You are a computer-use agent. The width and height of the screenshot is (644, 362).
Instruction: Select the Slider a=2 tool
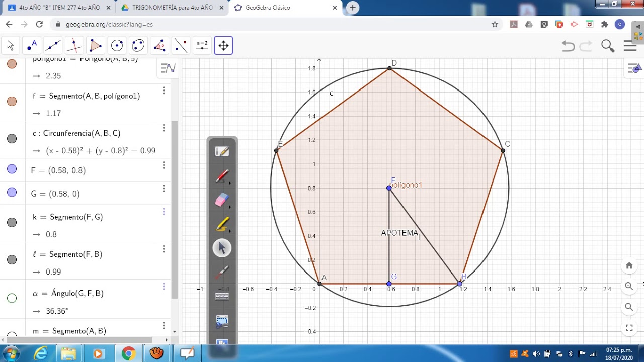click(x=202, y=46)
